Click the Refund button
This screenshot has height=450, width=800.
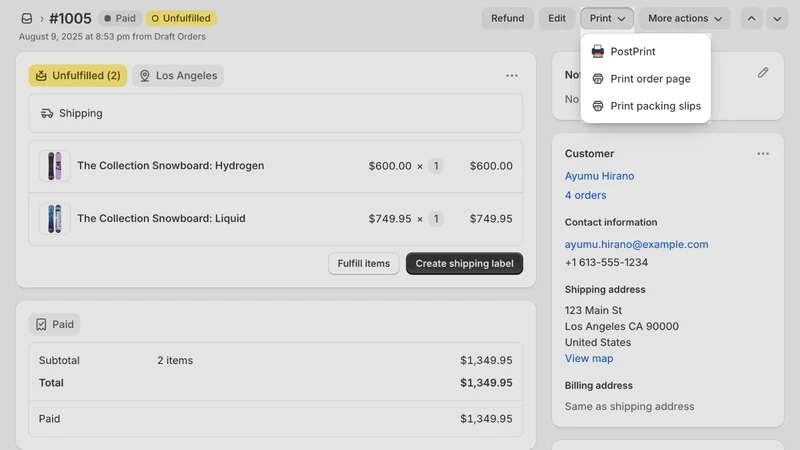pos(508,18)
